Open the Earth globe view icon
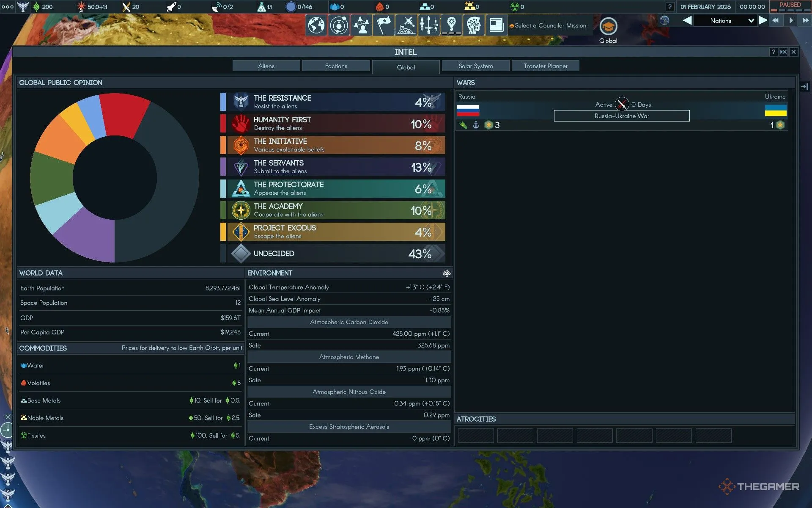 (x=316, y=25)
